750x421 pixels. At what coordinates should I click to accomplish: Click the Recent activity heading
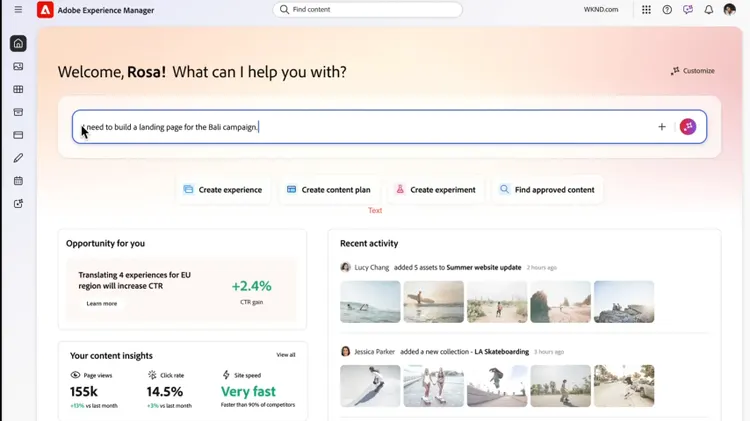[x=369, y=244]
